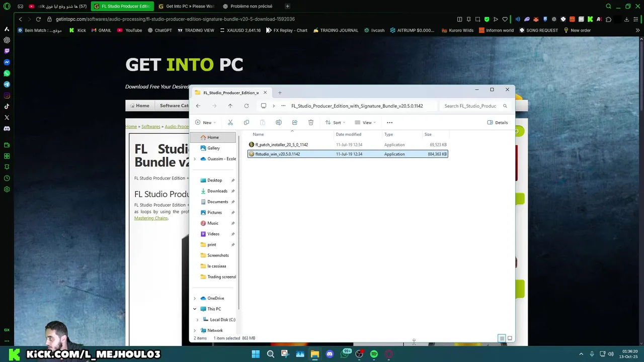Viewport: 644px width, 362px height.
Task: Switch to details list view in Explorer status bar
Action: click(502, 338)
